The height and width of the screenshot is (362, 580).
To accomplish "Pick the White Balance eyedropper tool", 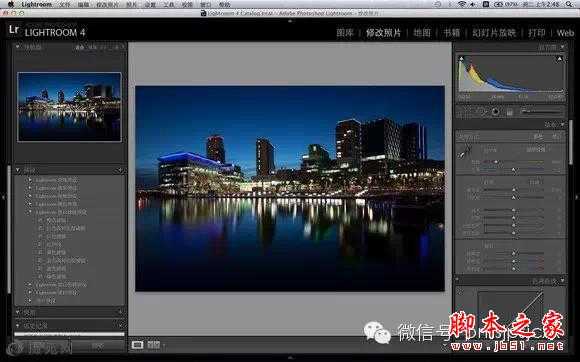I will point(464,152).
